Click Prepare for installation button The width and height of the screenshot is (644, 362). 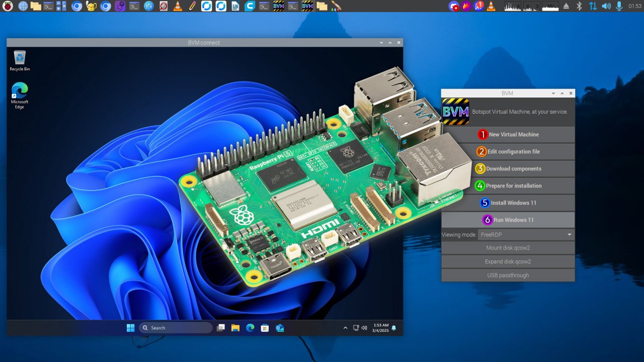pyautogui.click(x=508, y=186)
